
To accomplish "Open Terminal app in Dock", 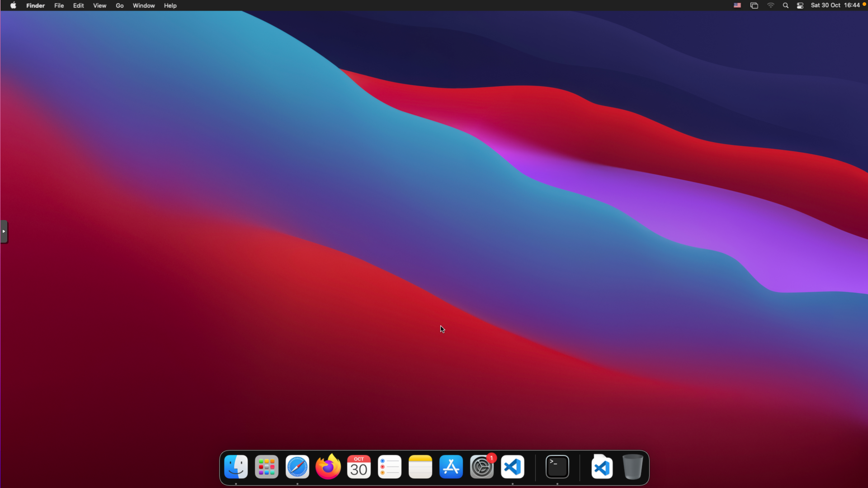I will (x=557, y=467).
